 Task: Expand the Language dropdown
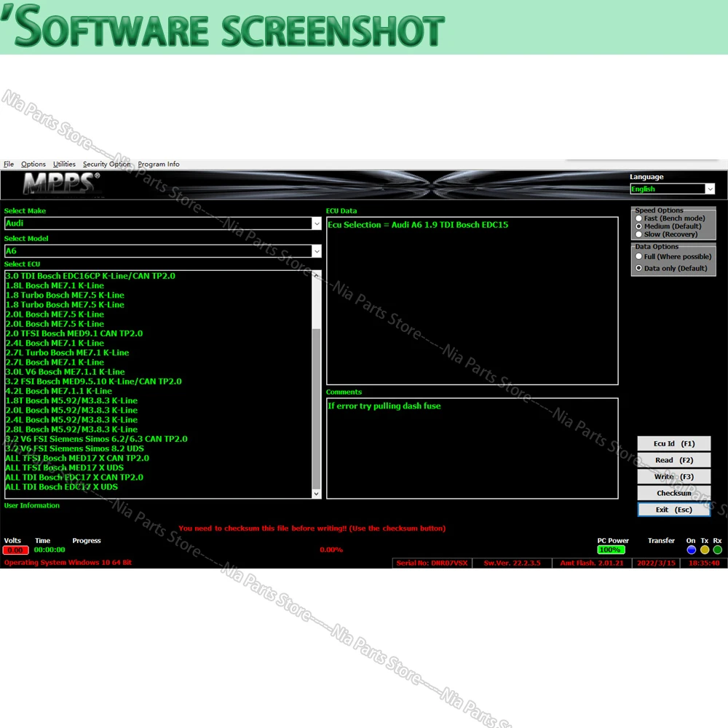point(710,189)
